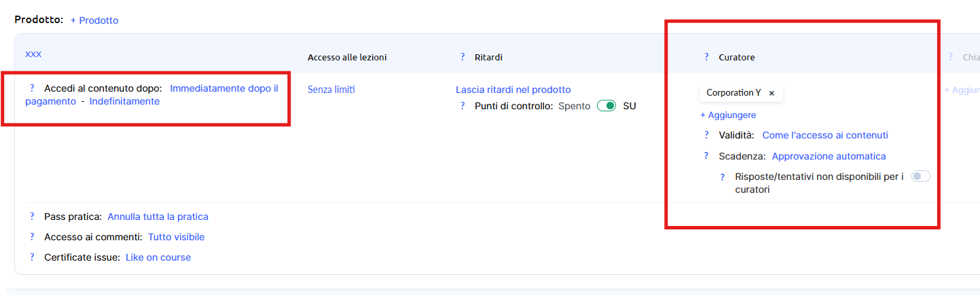The image size is (980, 300).
Task: Change Scadenza from Approvazione automatica
Action: point(829,156)
